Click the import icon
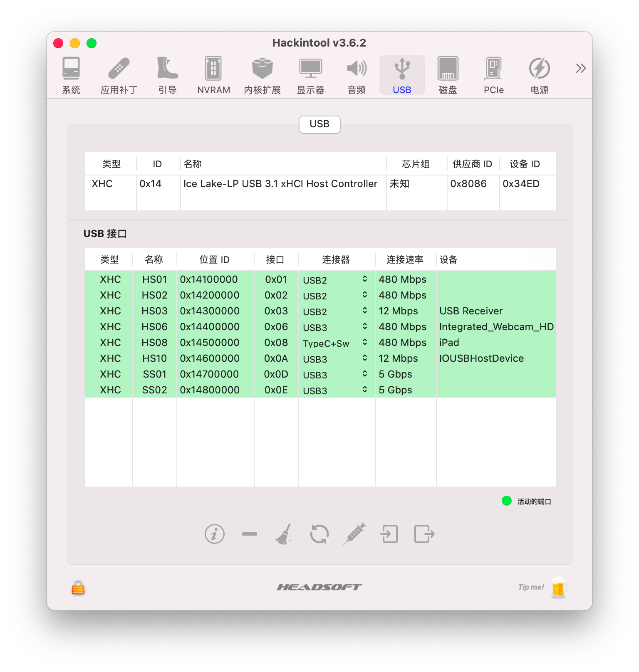The image size is (639, 672). tap(389, 534)
